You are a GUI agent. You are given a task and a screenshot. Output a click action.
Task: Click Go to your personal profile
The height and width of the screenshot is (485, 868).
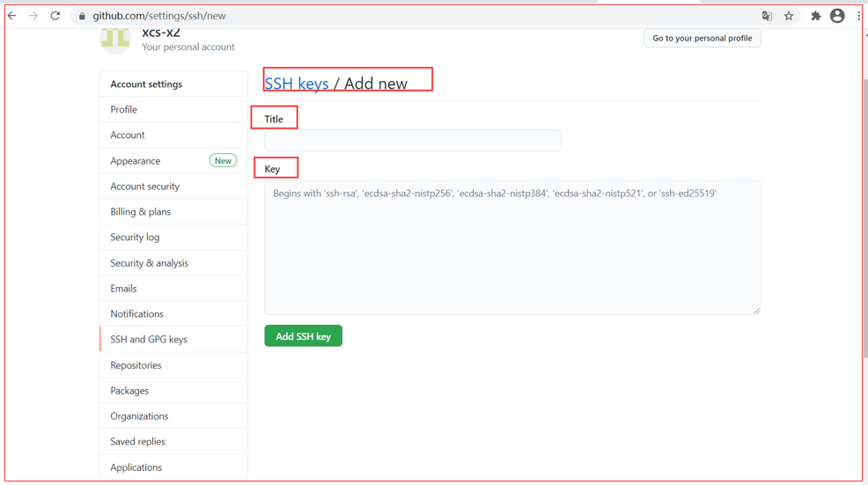(x=702, y=38)
